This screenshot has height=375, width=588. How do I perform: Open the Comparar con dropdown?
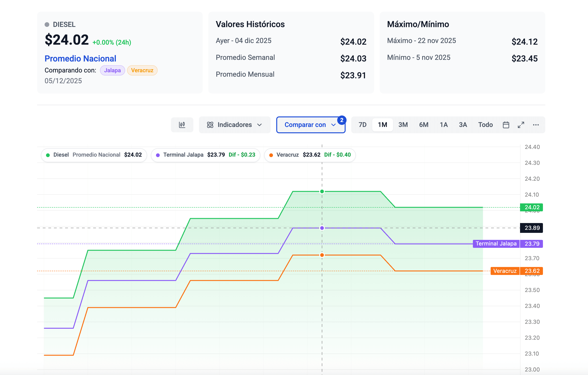tap(310, 125)
